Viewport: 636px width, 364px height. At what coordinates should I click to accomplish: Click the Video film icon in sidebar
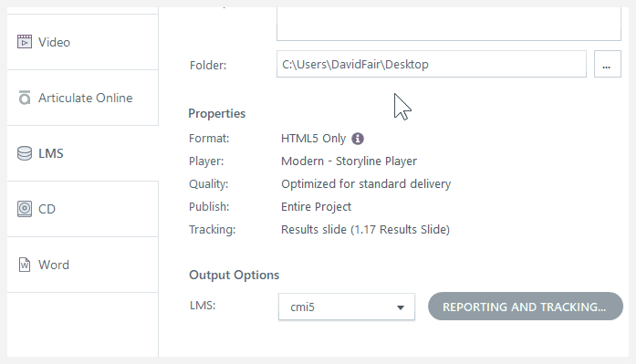[x=25, y=42]
